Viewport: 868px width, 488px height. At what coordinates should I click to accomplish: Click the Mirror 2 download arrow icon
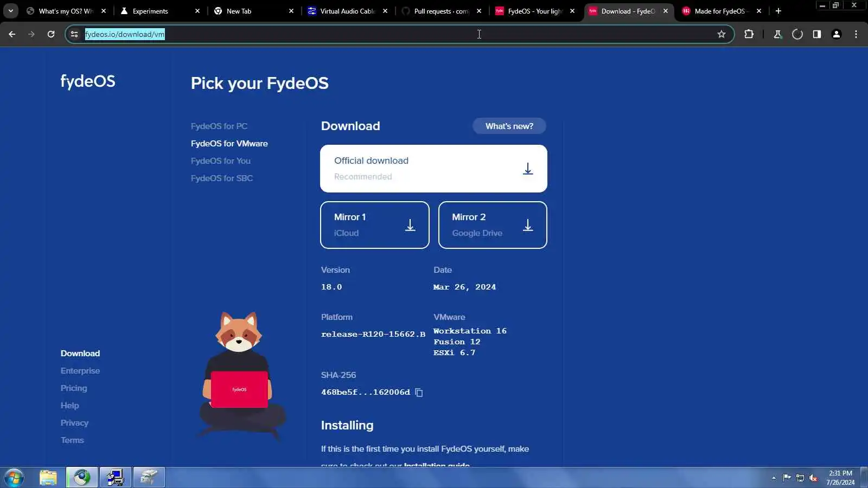click(x=528, y=225)
